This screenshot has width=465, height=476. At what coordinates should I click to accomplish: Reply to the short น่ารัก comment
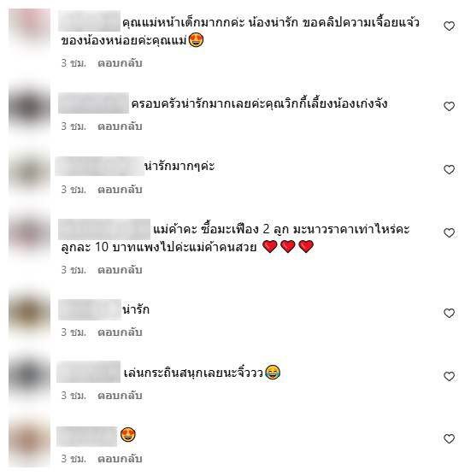[x=120, y=332]
